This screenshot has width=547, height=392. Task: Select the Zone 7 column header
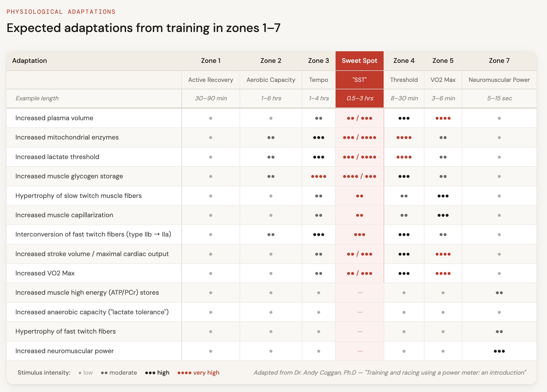click(x=499, y=61)
